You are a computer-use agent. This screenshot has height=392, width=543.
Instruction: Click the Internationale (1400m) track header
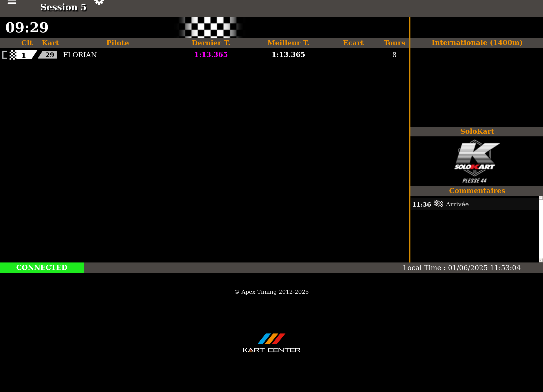pyautogui.click(x=477, y=43)
